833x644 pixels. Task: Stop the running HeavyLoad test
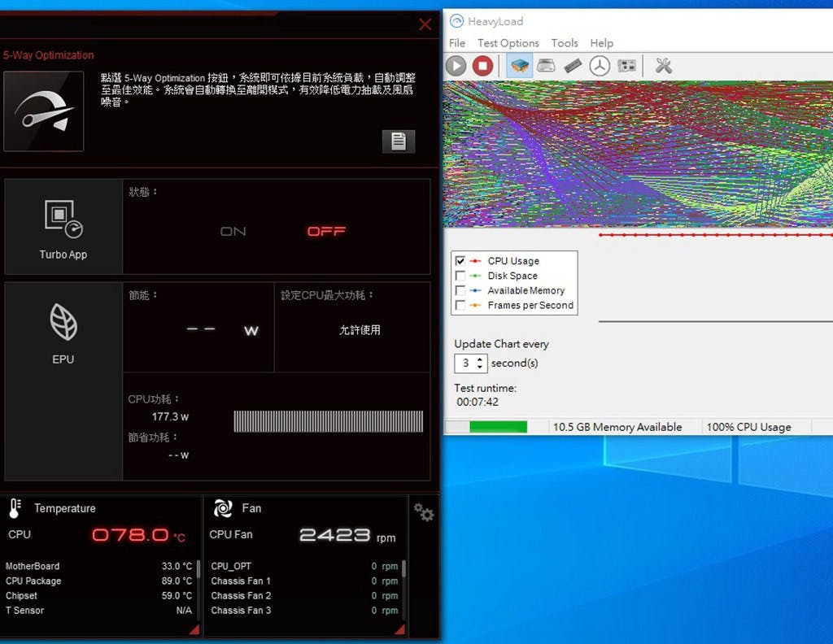483,66
